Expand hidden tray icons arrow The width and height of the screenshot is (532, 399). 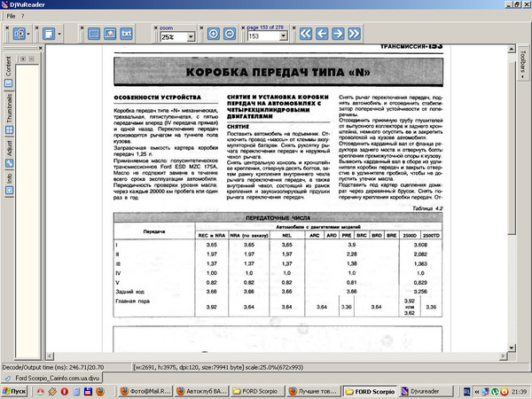click(x=477, y=392)
